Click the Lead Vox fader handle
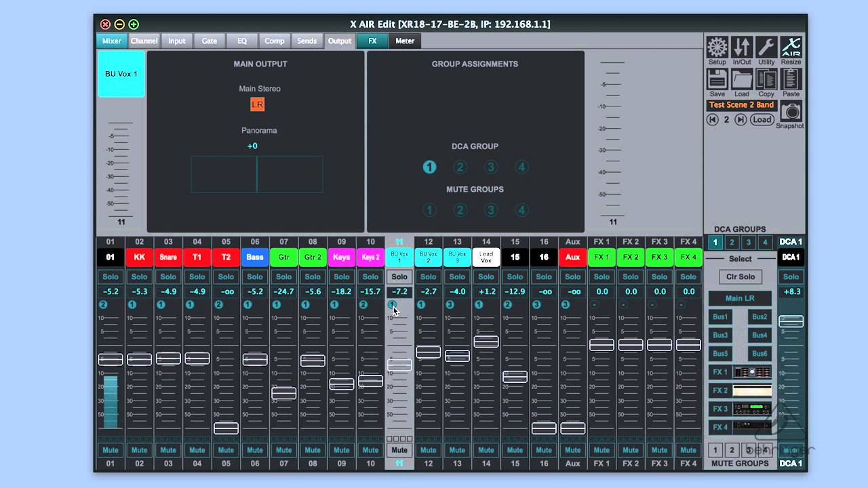 (x=486, y=342)
